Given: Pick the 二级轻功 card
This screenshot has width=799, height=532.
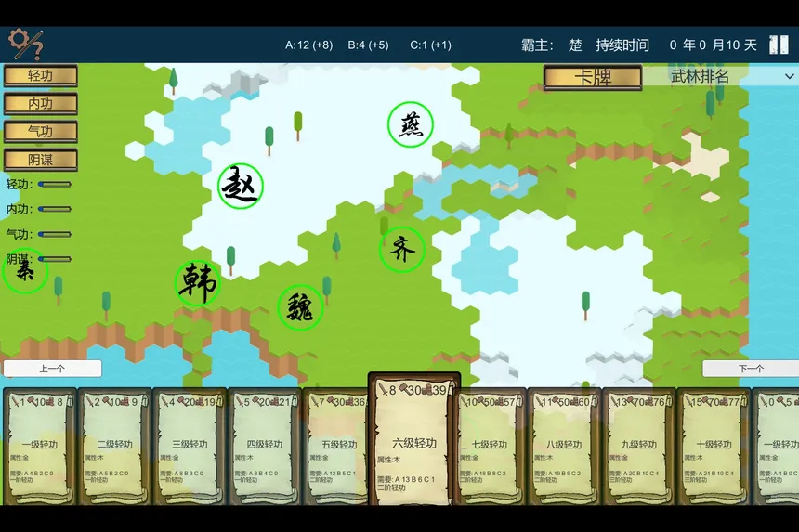Looking at the screenshot, I should pos(114,447).
